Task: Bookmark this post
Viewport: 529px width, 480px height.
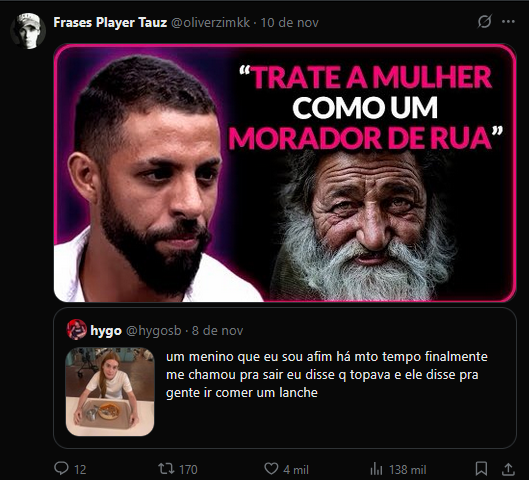Action: (x=481, y=468)
